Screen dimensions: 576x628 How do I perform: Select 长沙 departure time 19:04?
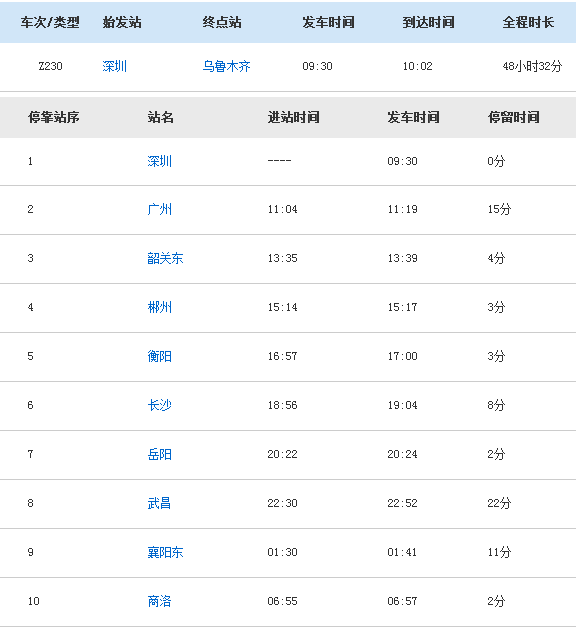pyautogui.click(x=403, y=405)
